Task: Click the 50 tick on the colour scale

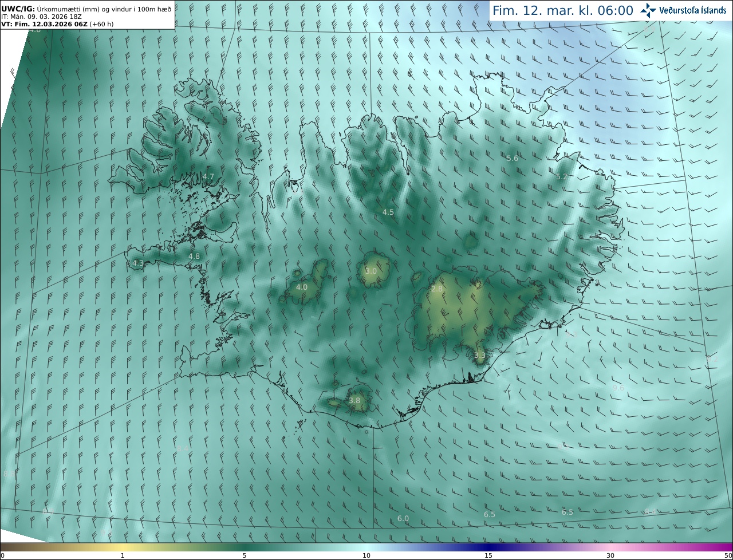Action: [728, 555]
